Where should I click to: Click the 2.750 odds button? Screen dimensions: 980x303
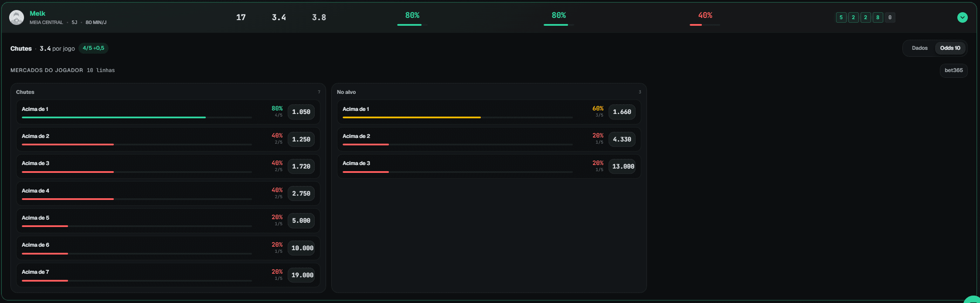pos(301,193)
